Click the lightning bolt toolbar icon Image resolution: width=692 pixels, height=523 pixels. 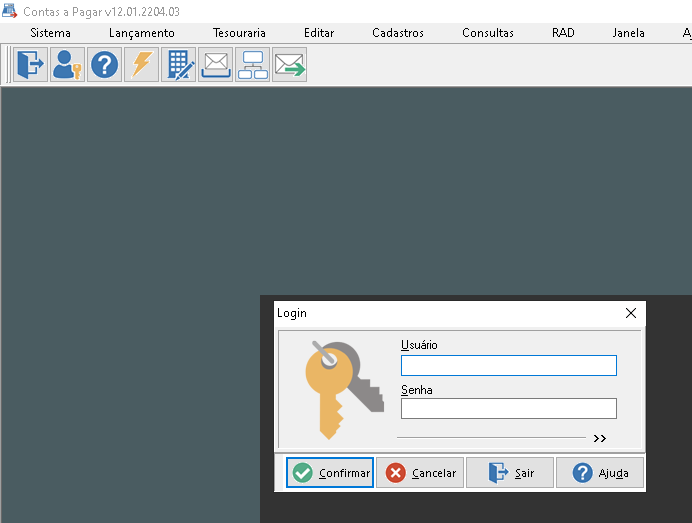(x=141, y=65)
